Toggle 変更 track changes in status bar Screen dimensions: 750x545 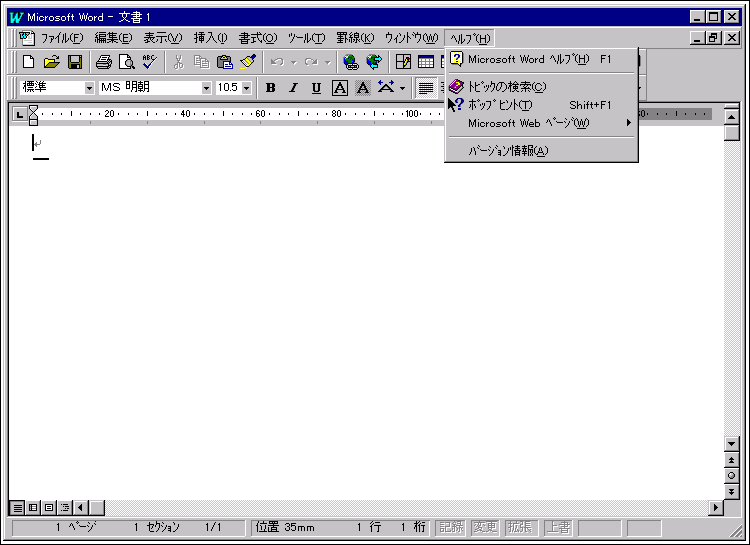485,527
